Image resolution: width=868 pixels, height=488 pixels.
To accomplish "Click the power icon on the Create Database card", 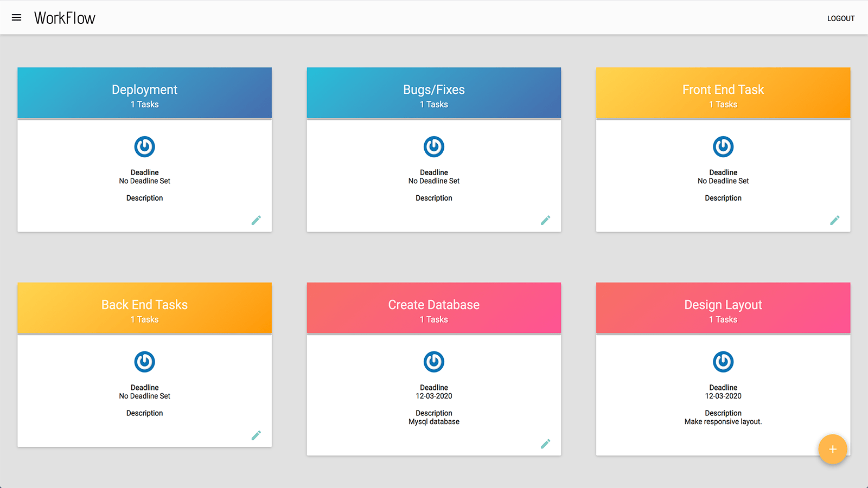I will 434,362.
